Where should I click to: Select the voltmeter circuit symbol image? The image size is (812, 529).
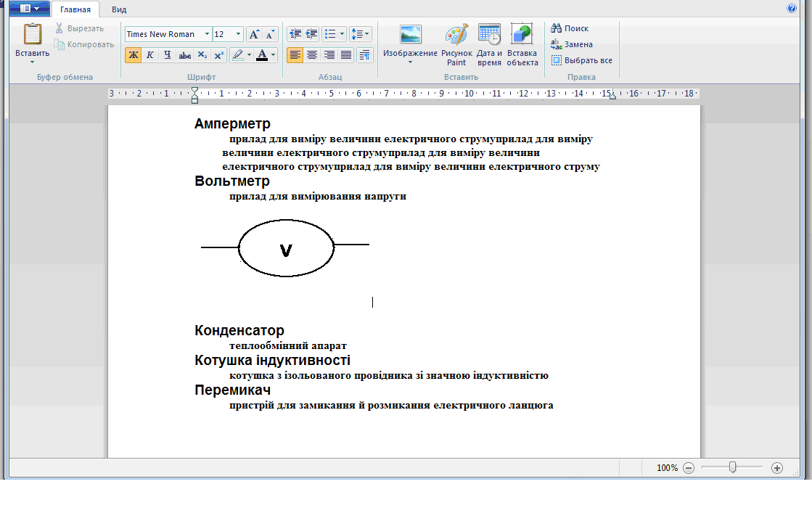pos(285,248)
